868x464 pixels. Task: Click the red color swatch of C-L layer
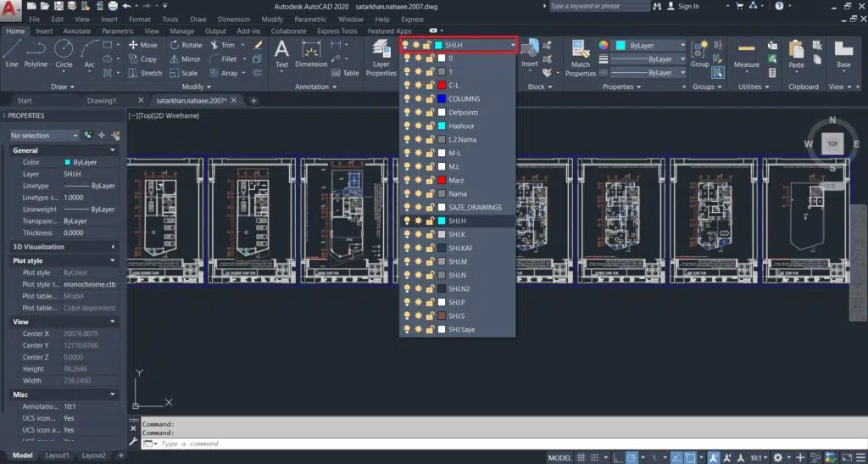click(442, 85)
